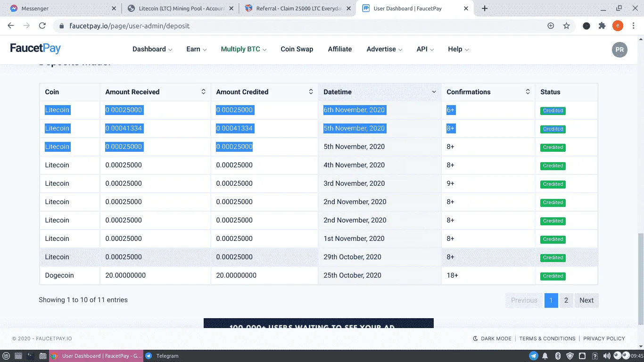Screen dimensions: 644x362
Task: Click the Credited badge for Dogecoin row
Action: tap(553, 276)
